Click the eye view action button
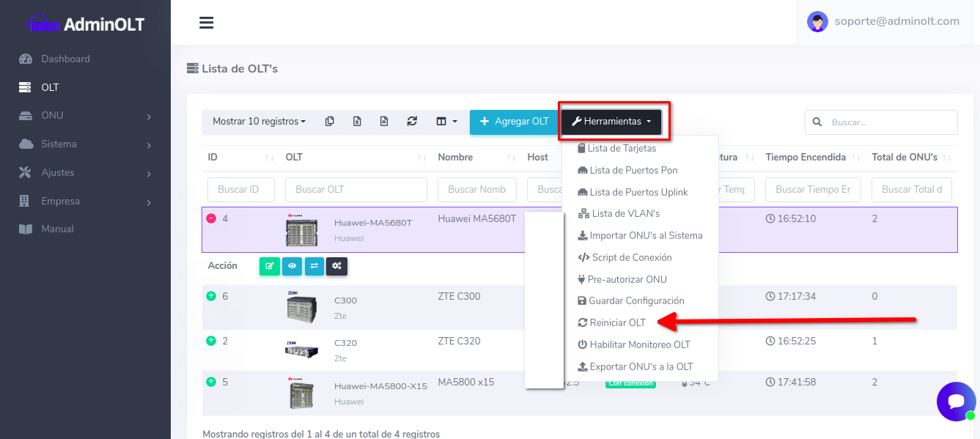Image resolution: width=980 pixels, height=439 pixels. point(292,266)
